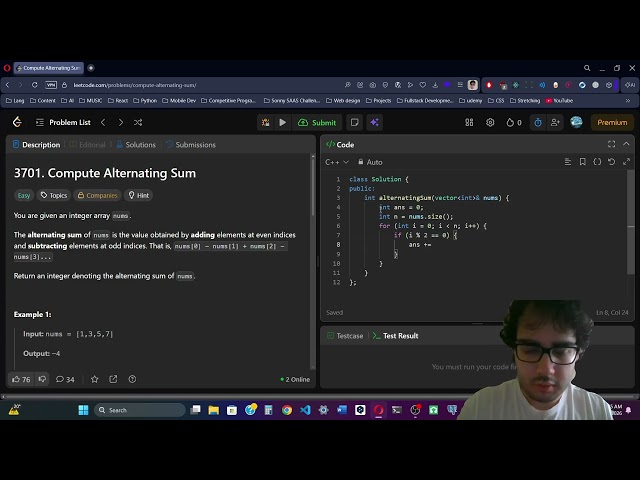The width and height of the screenshot is (640, 480).
Task: Maximize the Code panel
Action: [611, 144]
